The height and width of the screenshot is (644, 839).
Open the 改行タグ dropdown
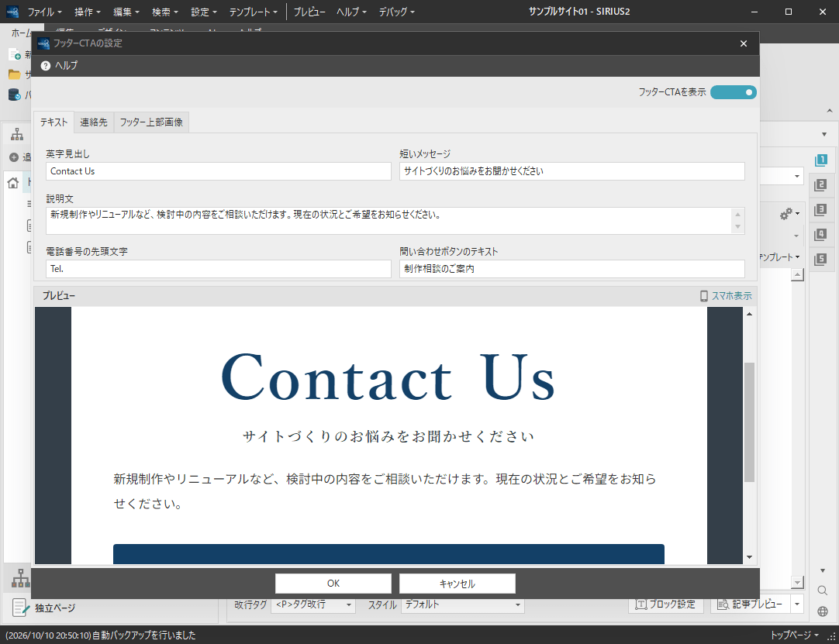point(313,605)
